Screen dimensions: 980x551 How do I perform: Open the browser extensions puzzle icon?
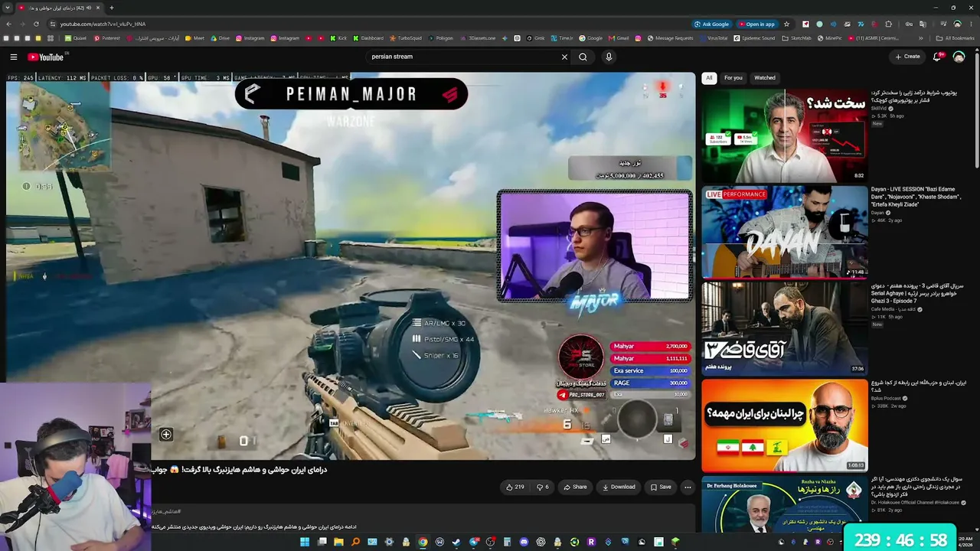pyautogui.click(x=889, y=24)
